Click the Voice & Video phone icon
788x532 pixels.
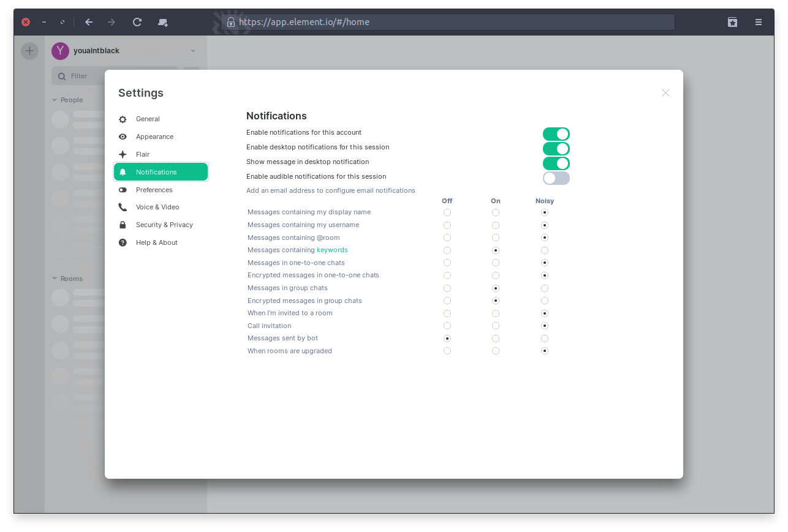point(123,208)
